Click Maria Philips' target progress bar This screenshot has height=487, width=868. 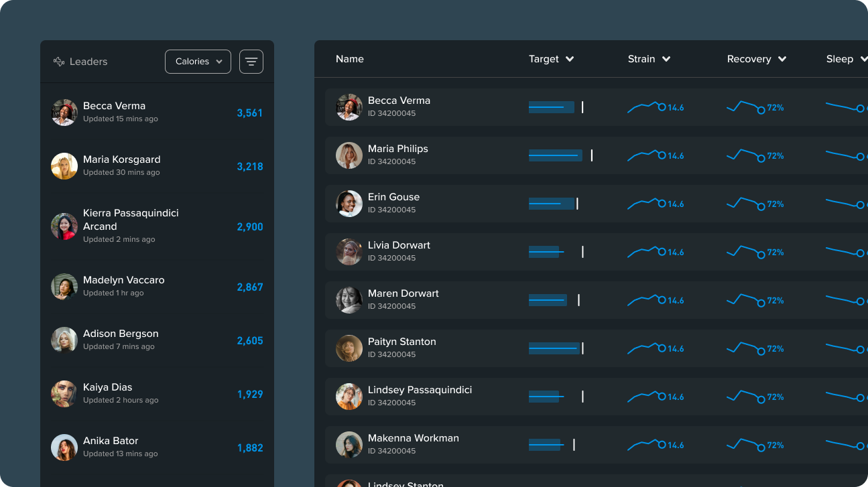click(x=555, y=155)
